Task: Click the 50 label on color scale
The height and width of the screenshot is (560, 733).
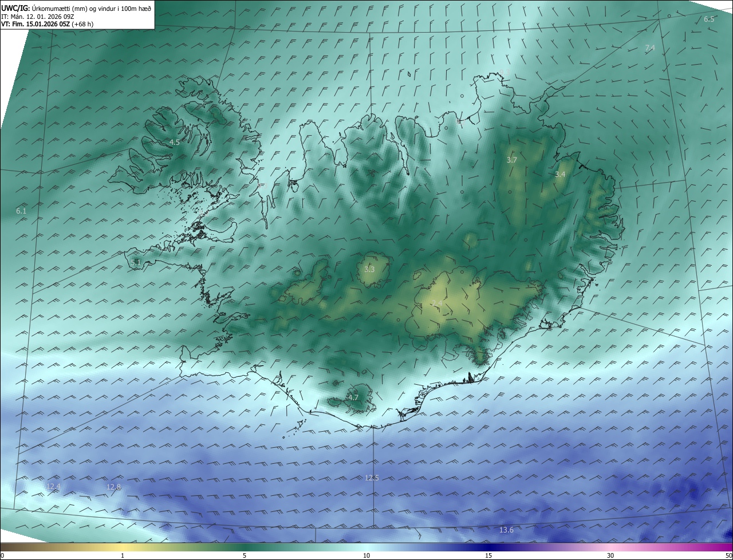Action: click(728, 555)
